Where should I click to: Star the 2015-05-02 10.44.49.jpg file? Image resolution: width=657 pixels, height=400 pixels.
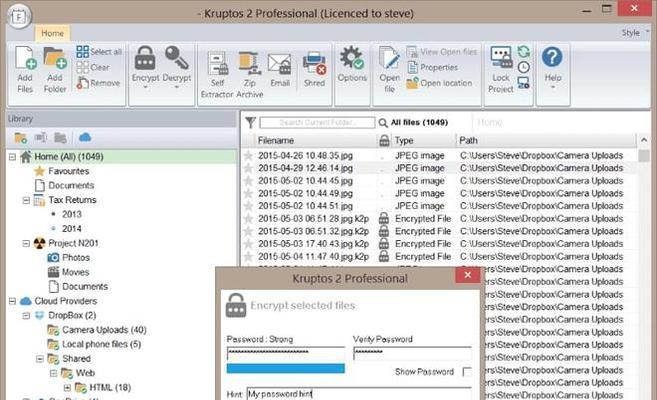(x=248, y=194)
